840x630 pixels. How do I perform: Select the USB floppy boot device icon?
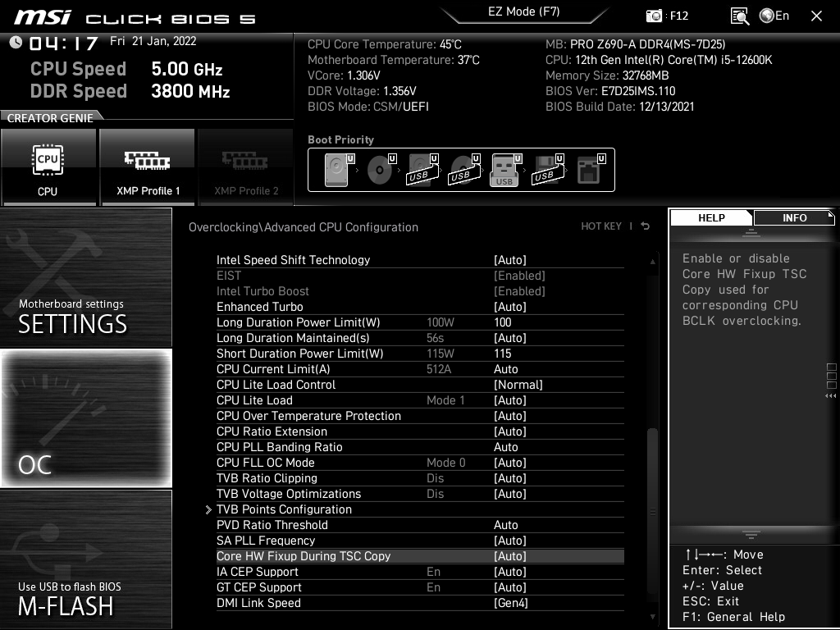(x=548, y=170)
